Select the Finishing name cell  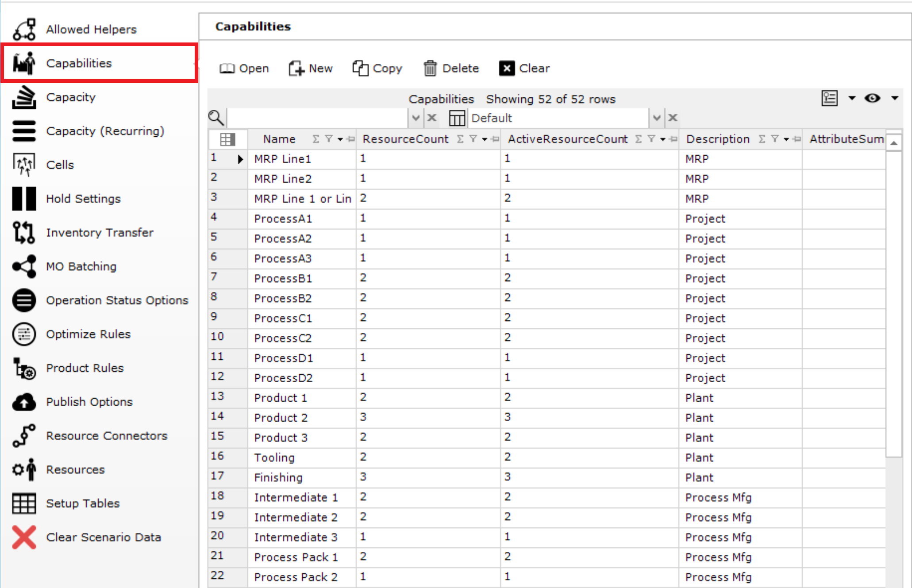[x=302, y=477]
